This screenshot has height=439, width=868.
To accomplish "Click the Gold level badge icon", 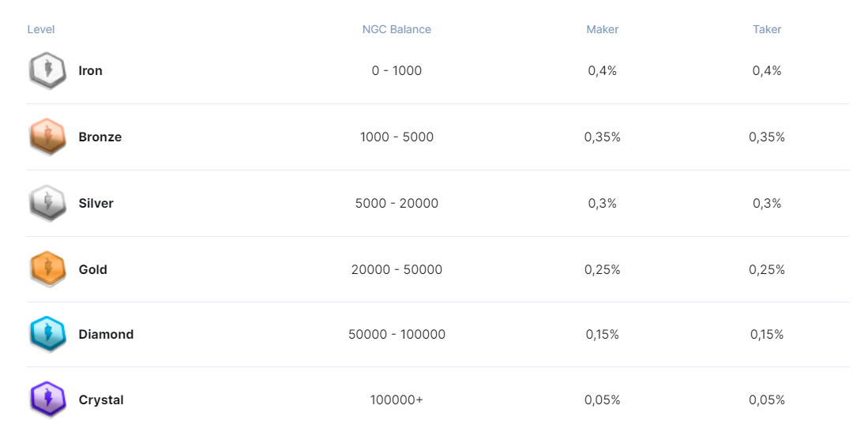I will (47, 269).
